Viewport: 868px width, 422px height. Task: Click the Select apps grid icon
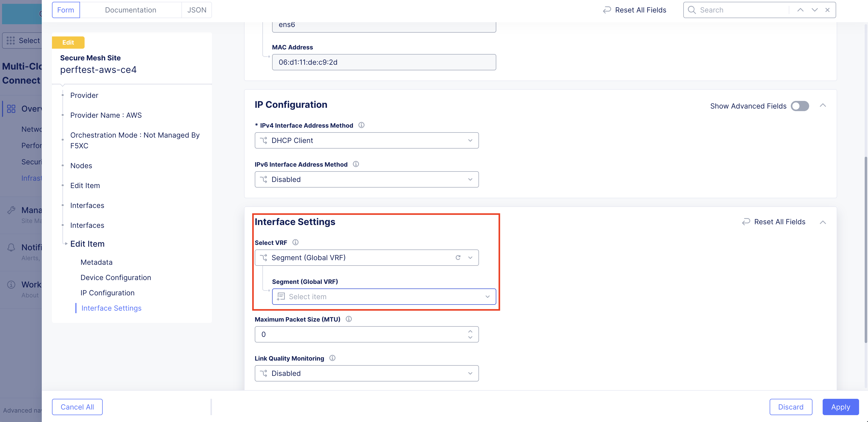coord(10,40)
